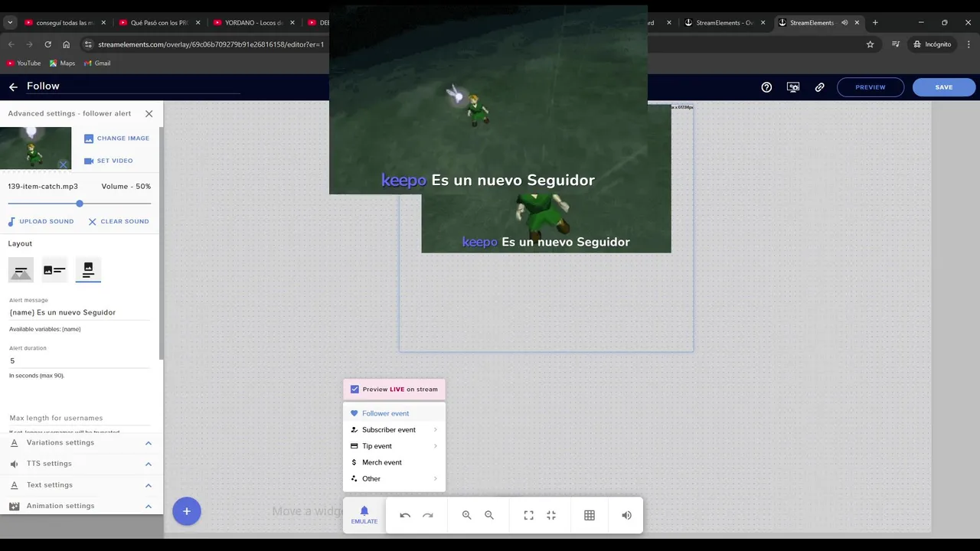This screenshot has width=980, height=551.
Task: Open the Gmail bookmark
Action: click(x=97, y=64)
